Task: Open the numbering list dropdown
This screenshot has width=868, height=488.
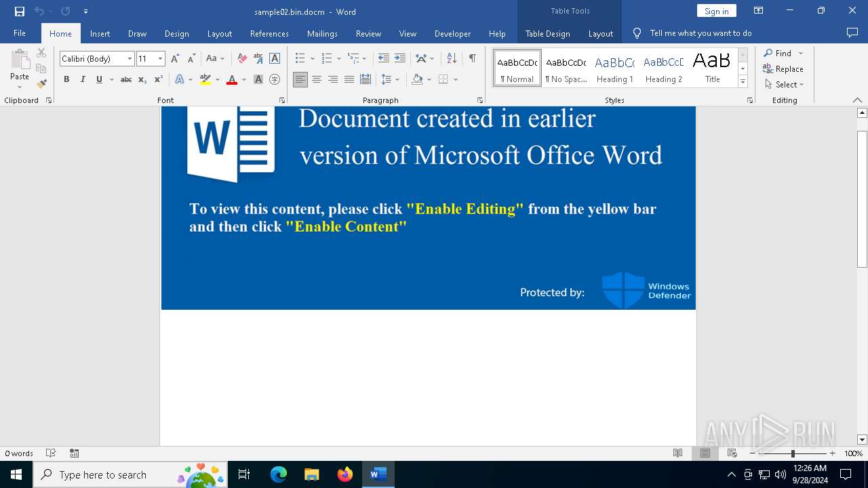Action: [339, 59]
